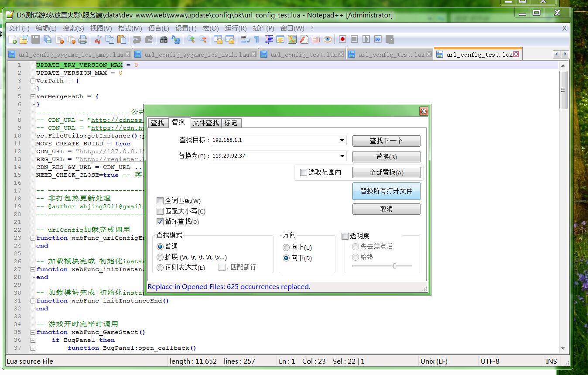Click the Zoom In magnifier icon

coord(191,40)
